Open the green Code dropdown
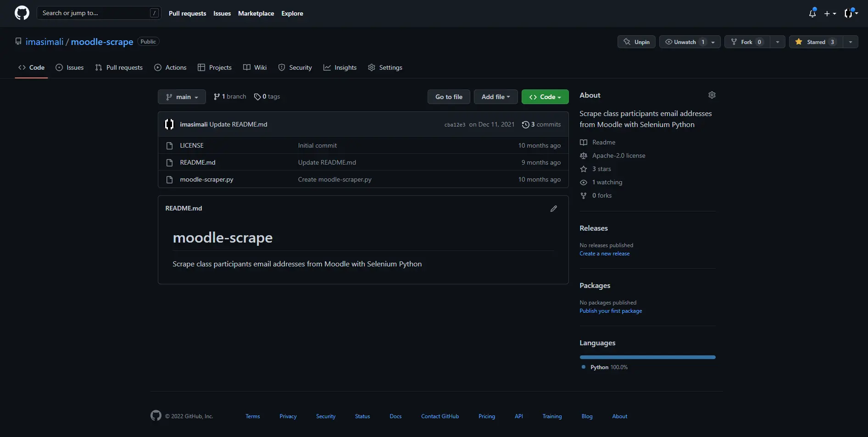868x437 pixels. 545,97
